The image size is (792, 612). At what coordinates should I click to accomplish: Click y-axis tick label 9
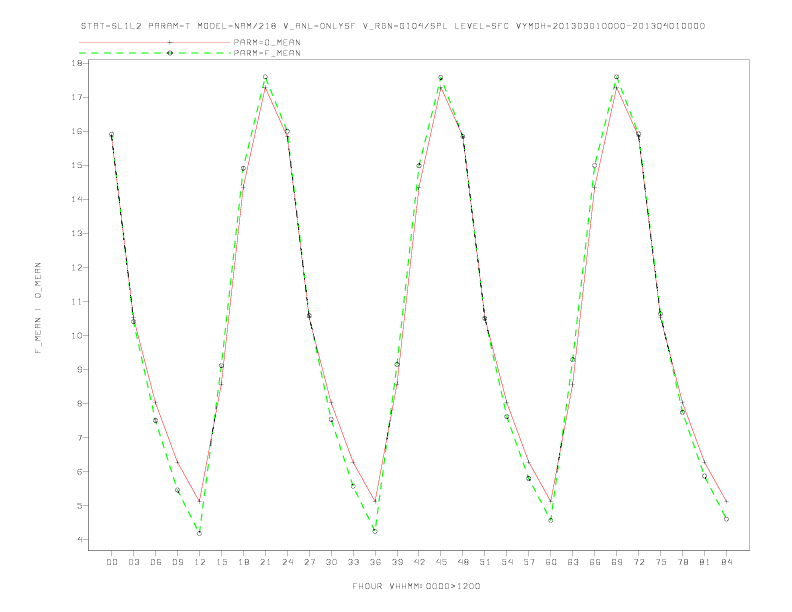80,370
